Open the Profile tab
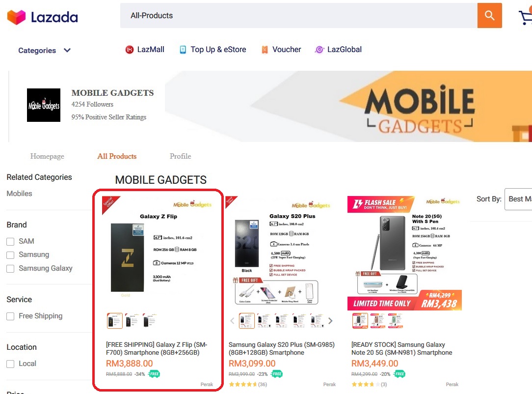The width and height of the screenshot is (532, 394). click(x=180, y=156)
